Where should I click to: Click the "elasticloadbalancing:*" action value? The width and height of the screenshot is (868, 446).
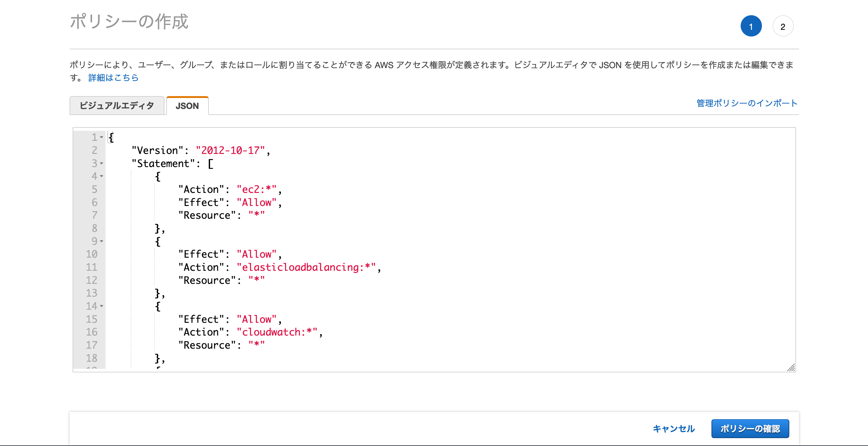point(306,267)
